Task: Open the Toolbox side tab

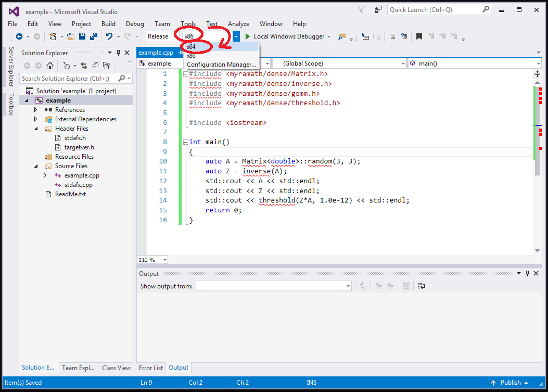Action: tap(11, 104)
